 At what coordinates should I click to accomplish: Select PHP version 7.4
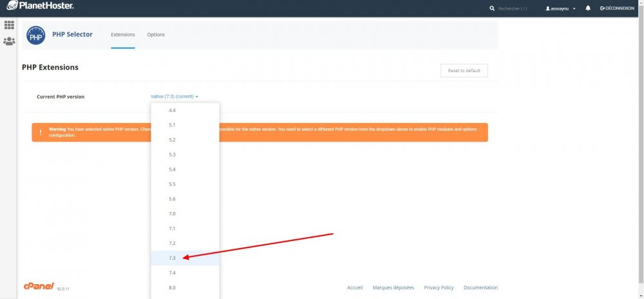point(185,273)
